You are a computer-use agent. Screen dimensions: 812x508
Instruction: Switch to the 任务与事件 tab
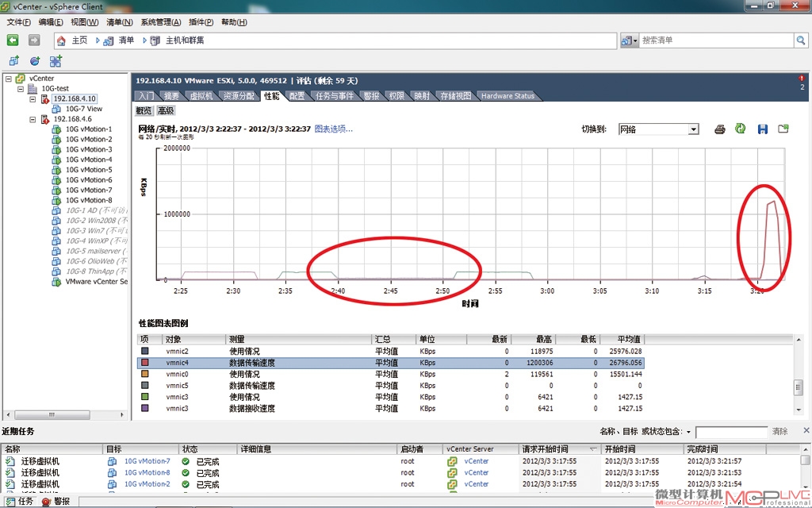[335, 96]
